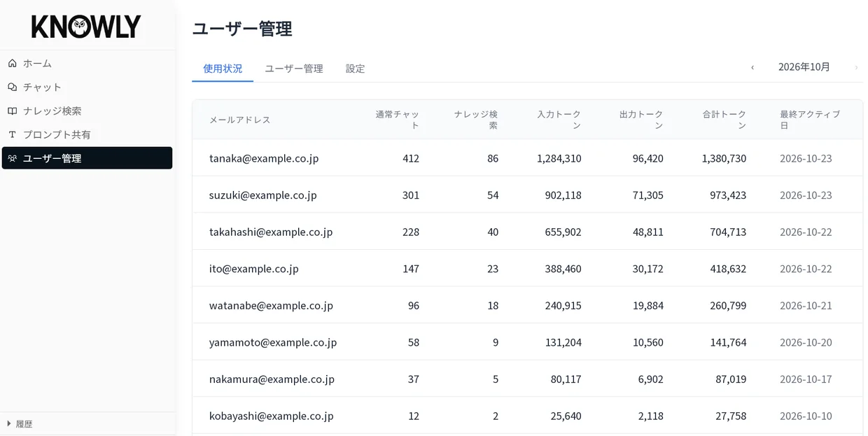Screen dimensions: 868x436
Task: Click total tokens value 1,380,730
Action: [x=724, y=158]
